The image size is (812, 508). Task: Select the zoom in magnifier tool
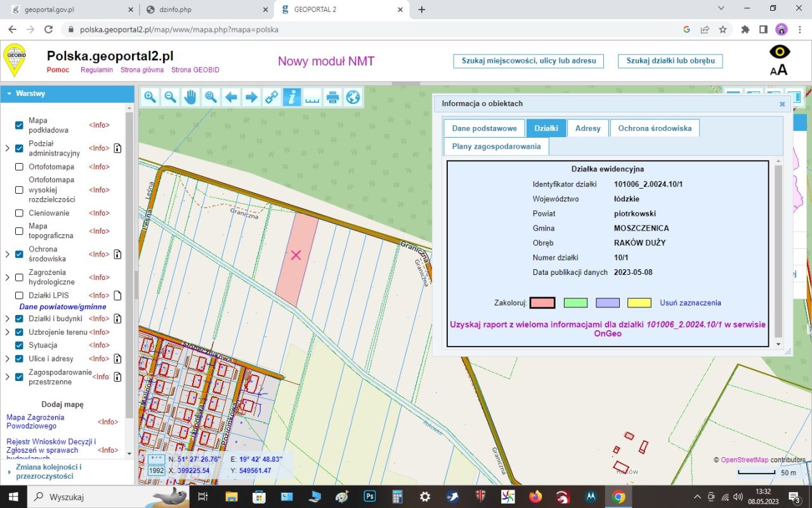[150, 97]
